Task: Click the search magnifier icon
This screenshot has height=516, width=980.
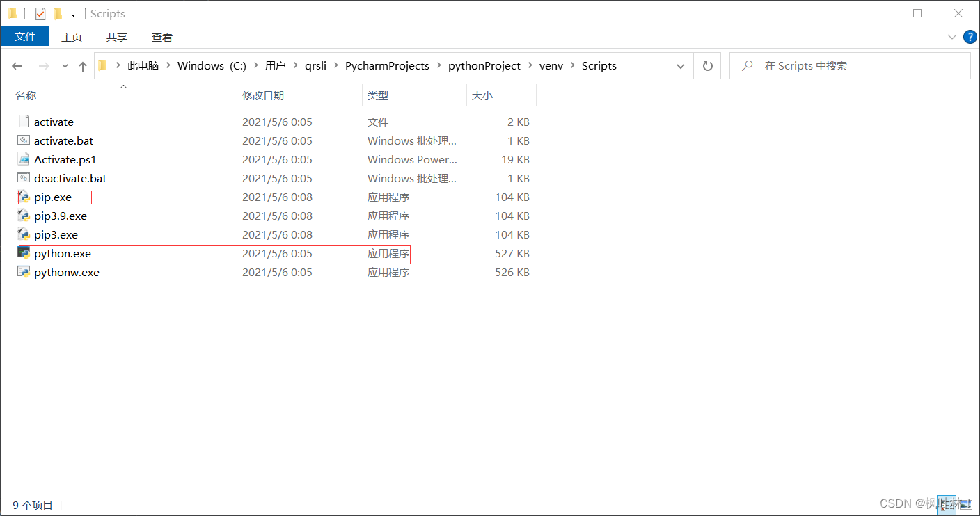Action: tap(748, 66)
